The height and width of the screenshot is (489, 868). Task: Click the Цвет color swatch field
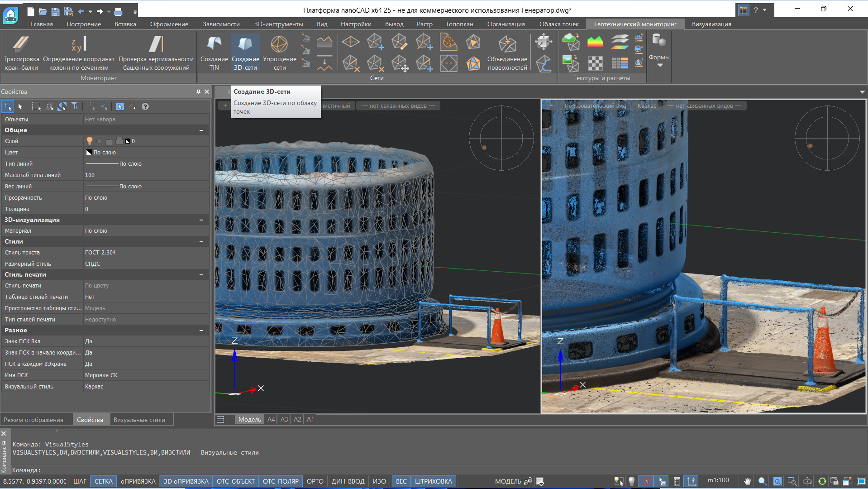(x=89, y=153)
